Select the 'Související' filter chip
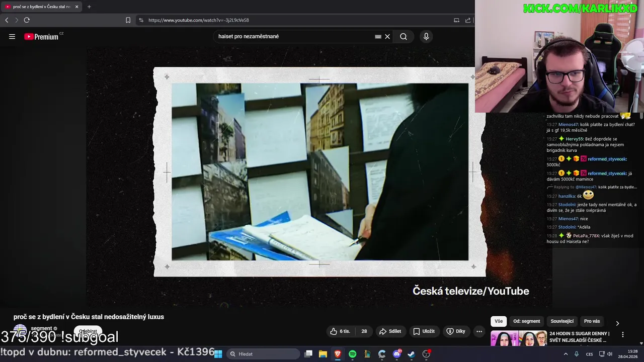 562,321
